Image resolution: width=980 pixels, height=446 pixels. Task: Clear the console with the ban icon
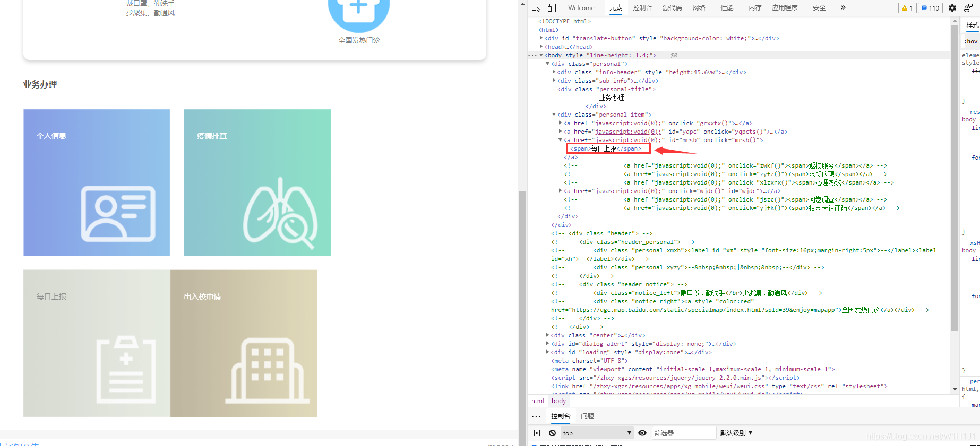[552, 433]
